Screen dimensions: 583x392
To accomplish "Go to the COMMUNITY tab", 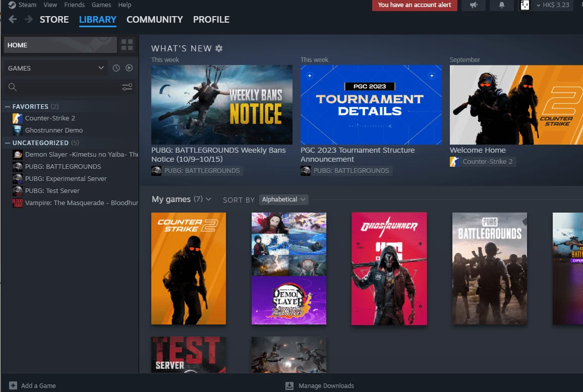I will (x=155, y=20).
